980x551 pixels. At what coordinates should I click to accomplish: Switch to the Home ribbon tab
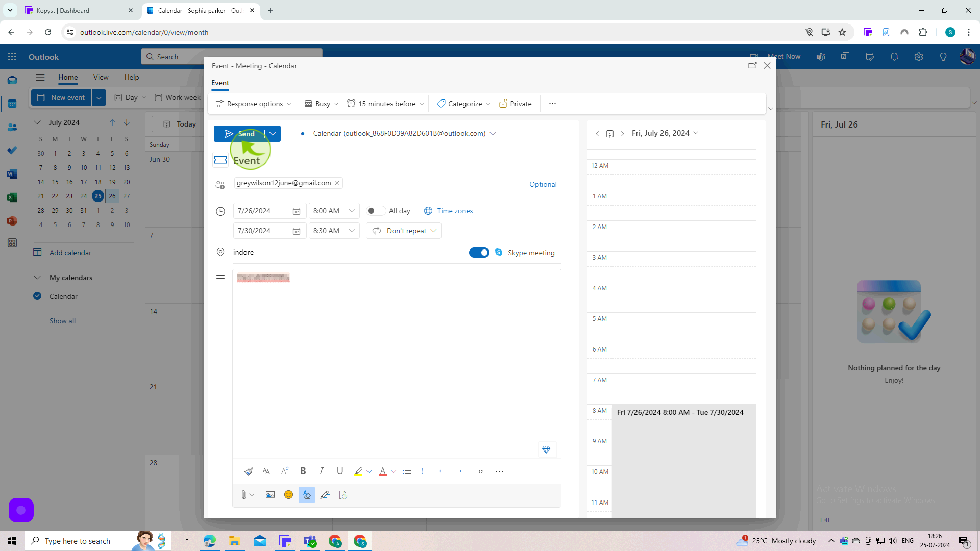pyautogui.click(x=68, y=78)
